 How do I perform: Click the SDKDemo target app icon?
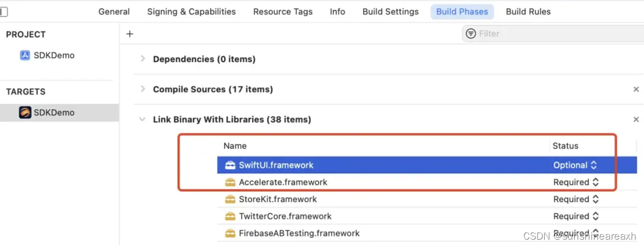pyautogui.click(x=25, y=113)
